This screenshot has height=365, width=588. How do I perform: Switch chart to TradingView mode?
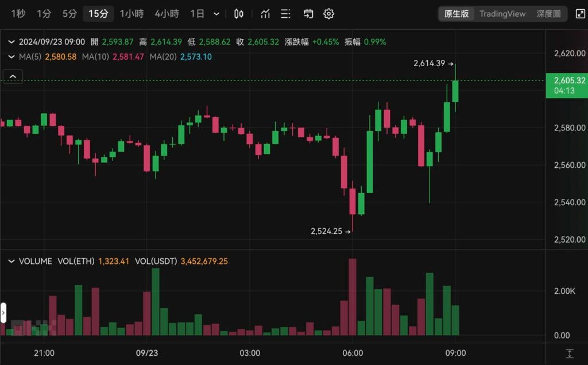pyautogui.click(x=502, y=14)
